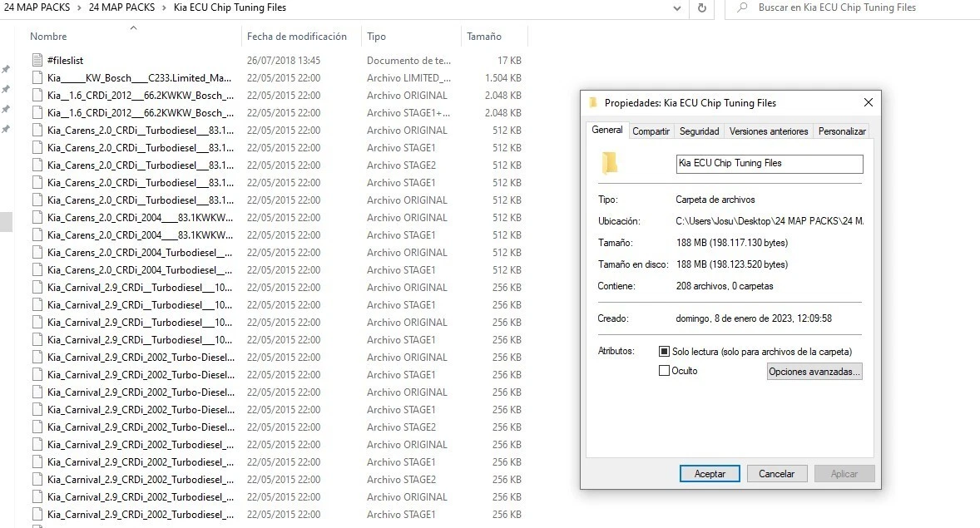The width and height of the screenshot is (980, 528).
Task: Open the Personalizar tab
Action: 842,131
